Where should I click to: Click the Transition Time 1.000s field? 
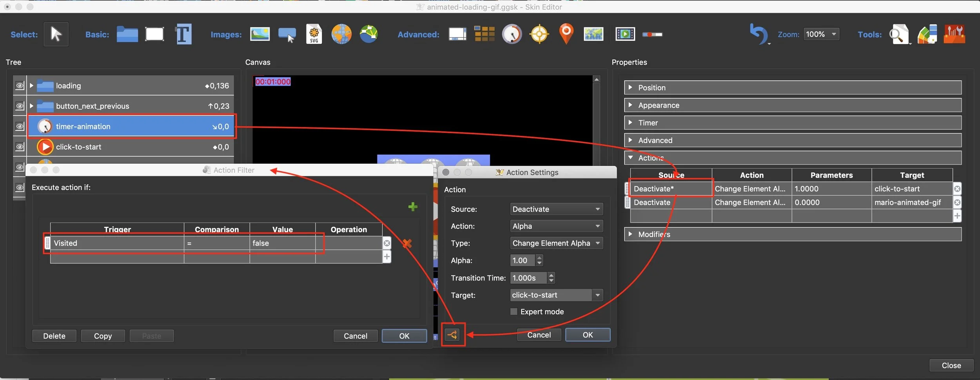528,278
